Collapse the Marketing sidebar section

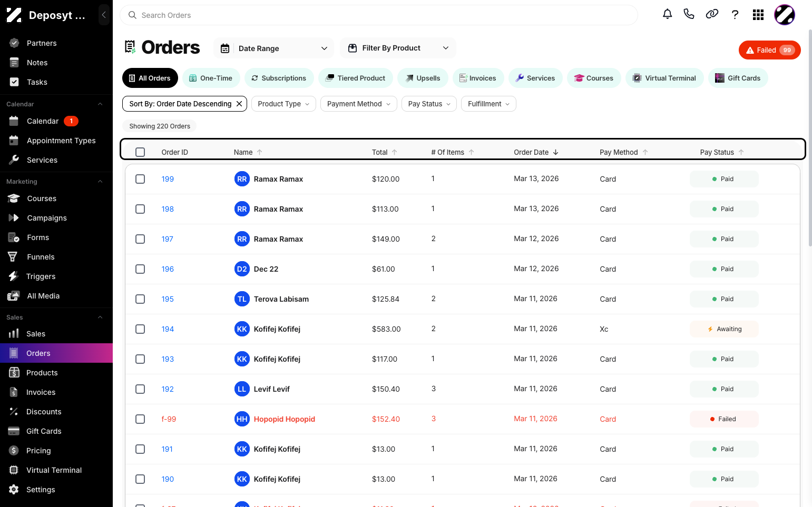click(x=100, y=182)
